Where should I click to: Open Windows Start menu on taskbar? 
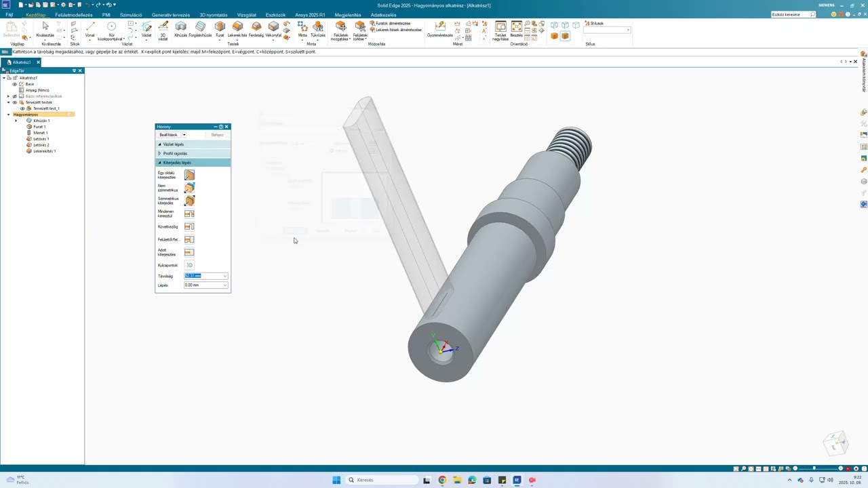[x=336, y=481]
